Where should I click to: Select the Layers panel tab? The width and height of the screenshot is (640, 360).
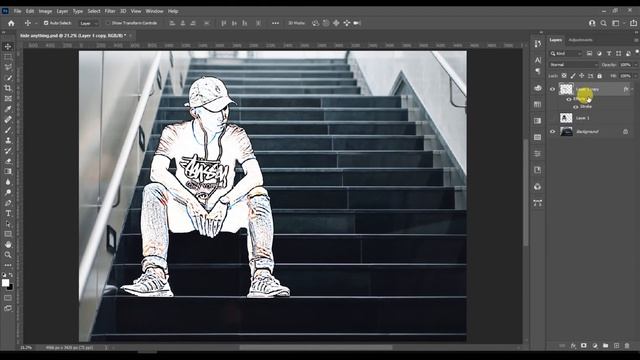click(x=556, y=40)
